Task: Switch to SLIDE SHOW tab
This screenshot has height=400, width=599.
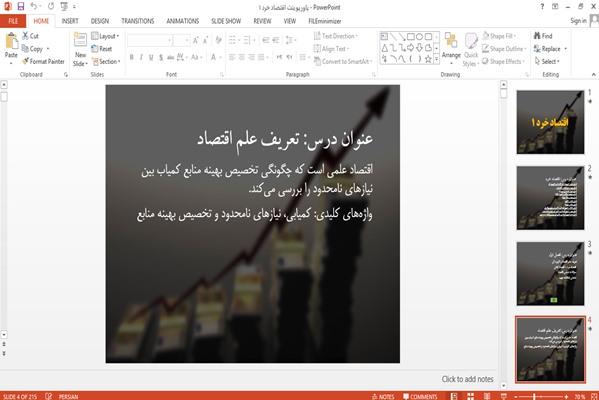Action: [226, 21]
